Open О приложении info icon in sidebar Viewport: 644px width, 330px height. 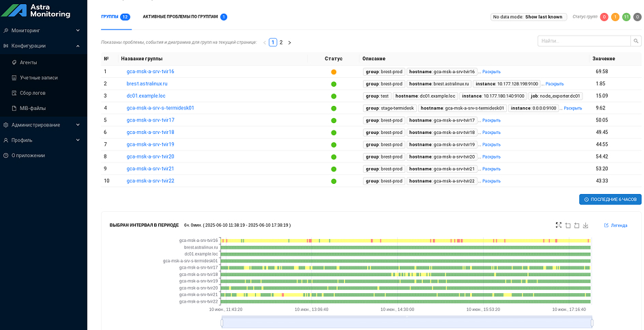coord(5,156)
